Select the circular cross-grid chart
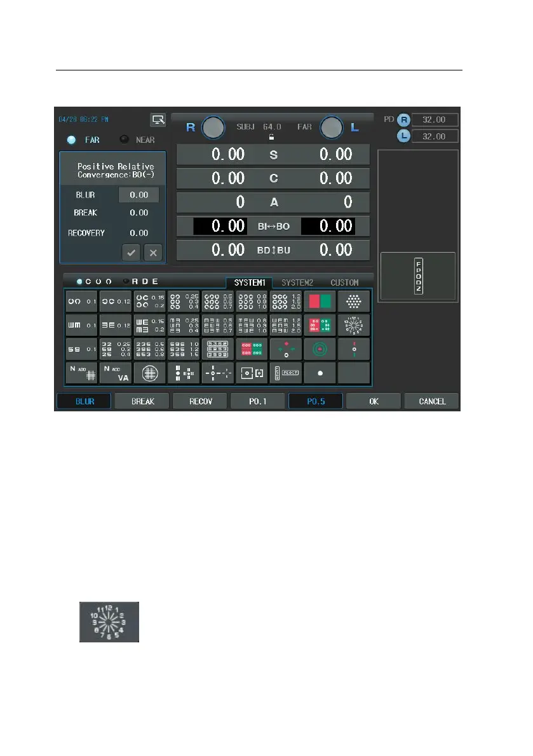 (x=149, y=373)
